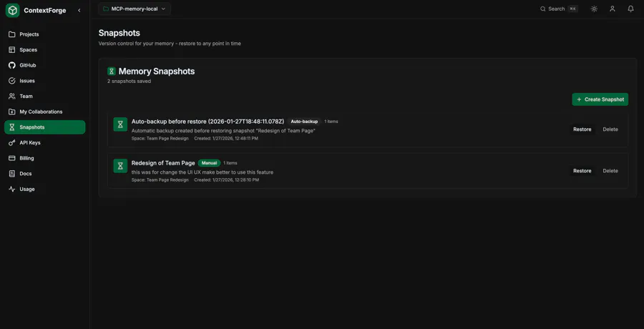The width and height of the screenshot is (644, 329).
Task: Click the Manual badge label
Action: pyautogui.click(x=210, y=163)
